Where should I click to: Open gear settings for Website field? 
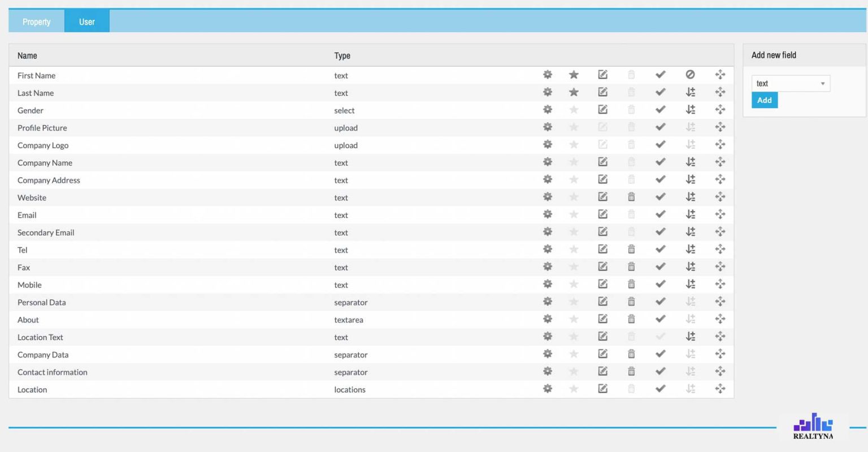[548, 197]
